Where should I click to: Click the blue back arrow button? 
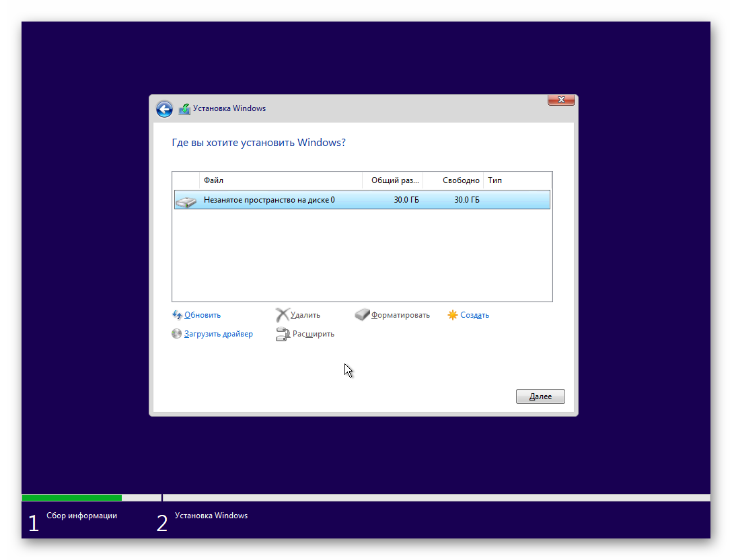tap(164, 109)
